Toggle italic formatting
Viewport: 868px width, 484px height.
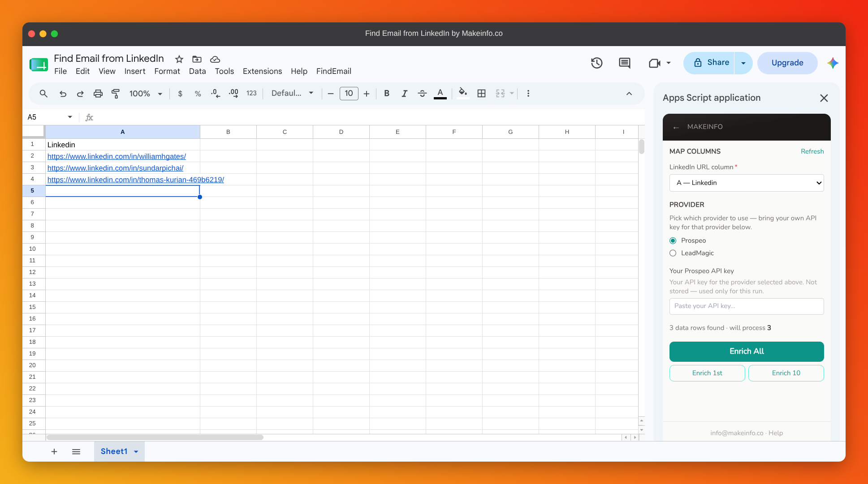tap(404, 94)
